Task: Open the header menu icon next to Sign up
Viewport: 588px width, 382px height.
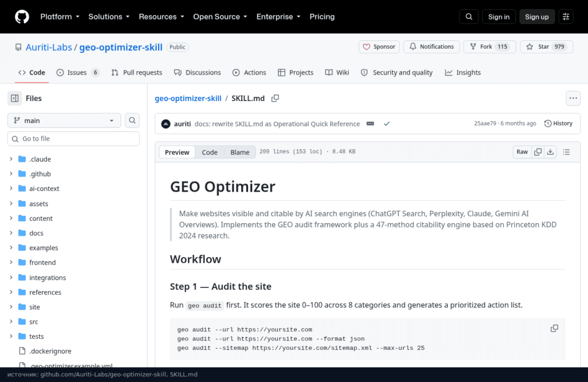Action: tap(566, 17)
